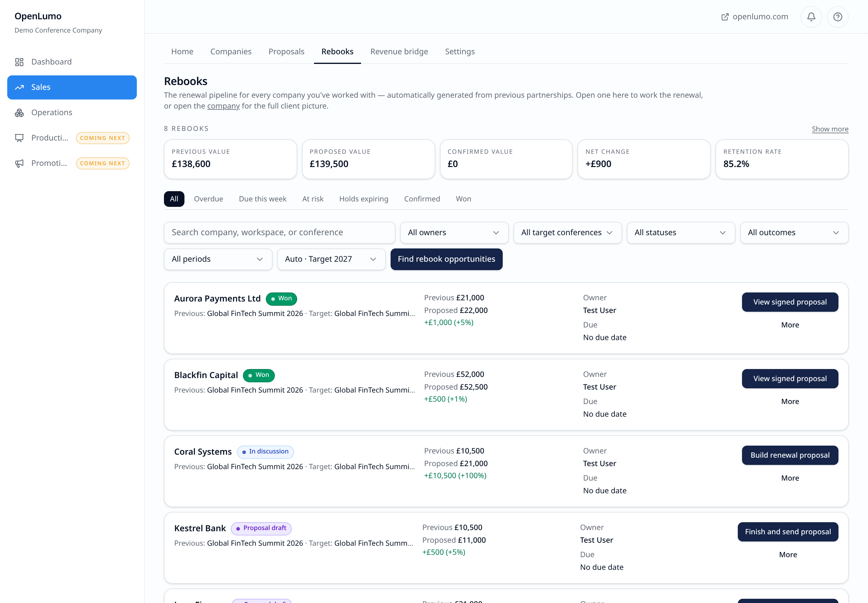Click the external link icon beside openlumo.com

pos(725,17)
